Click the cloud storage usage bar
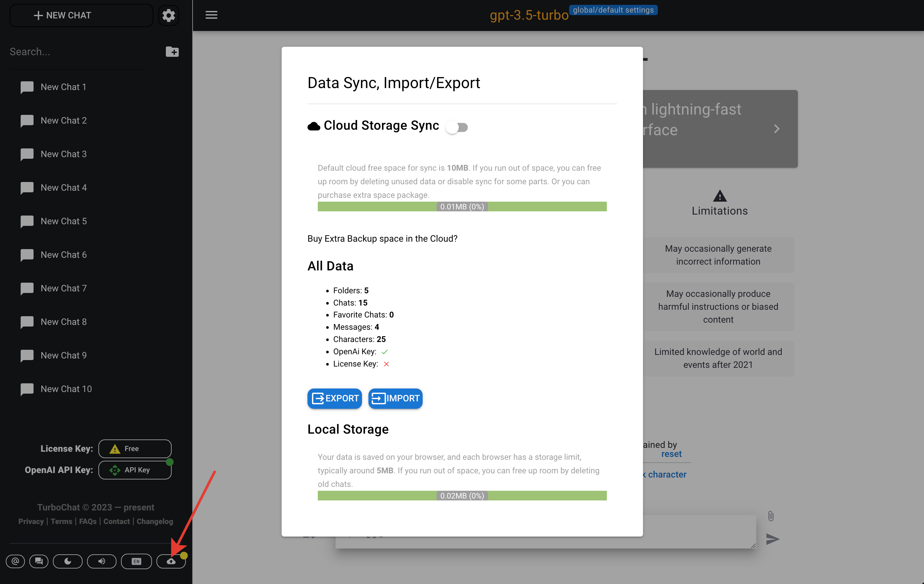Screen dimensions: 924x584 point(462,206)
